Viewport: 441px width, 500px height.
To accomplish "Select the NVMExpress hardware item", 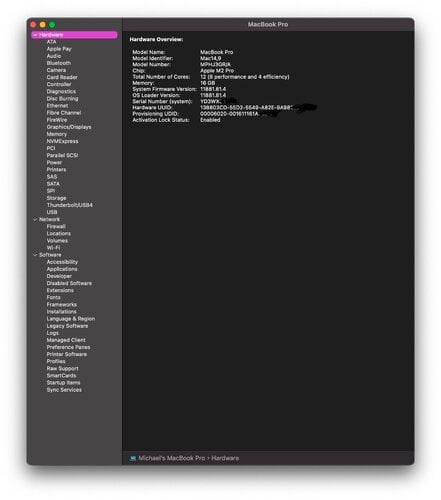I will click(62, 141).
